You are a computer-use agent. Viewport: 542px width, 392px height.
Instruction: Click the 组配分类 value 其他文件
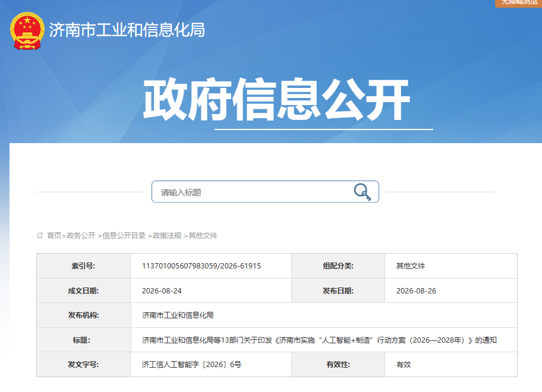(410, 266)
